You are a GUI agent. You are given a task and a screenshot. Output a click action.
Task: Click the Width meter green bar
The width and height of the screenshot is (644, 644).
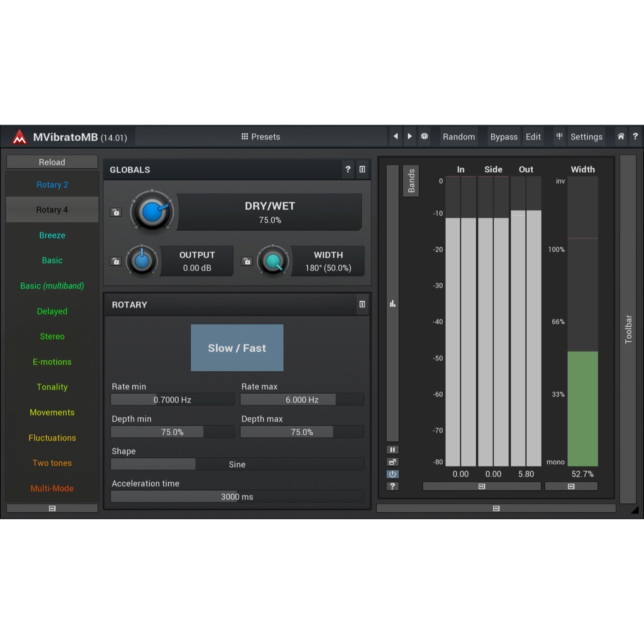(583, 409)
